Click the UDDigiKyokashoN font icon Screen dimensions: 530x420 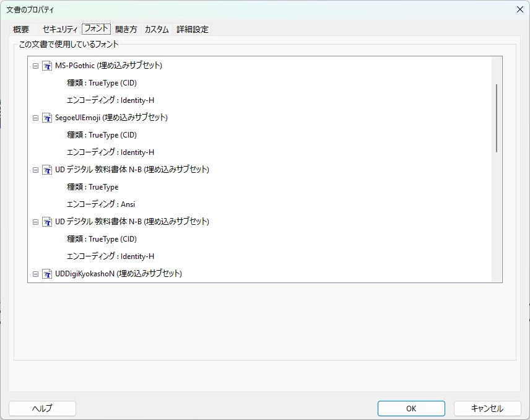point(47,274)
